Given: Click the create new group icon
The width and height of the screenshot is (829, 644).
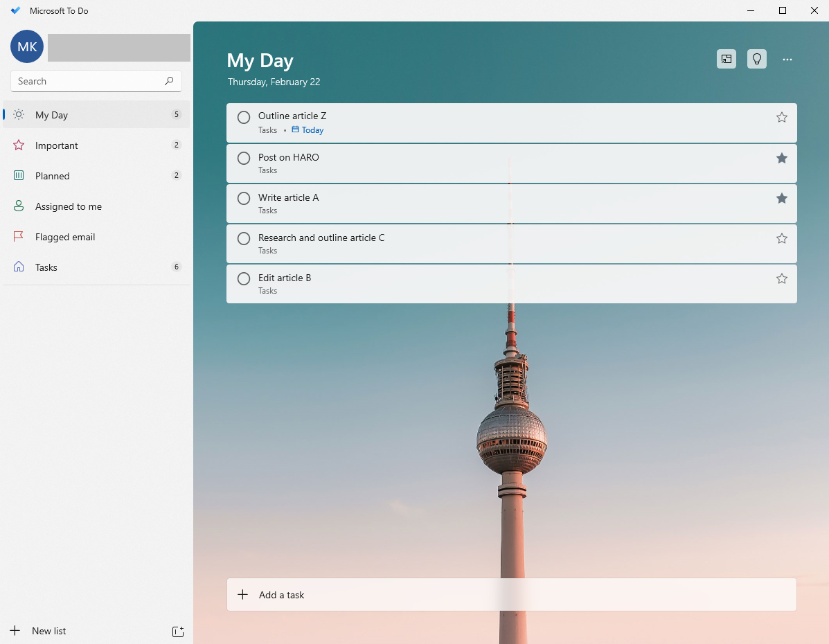Looking at the screenshot, I should coord(178,631).
